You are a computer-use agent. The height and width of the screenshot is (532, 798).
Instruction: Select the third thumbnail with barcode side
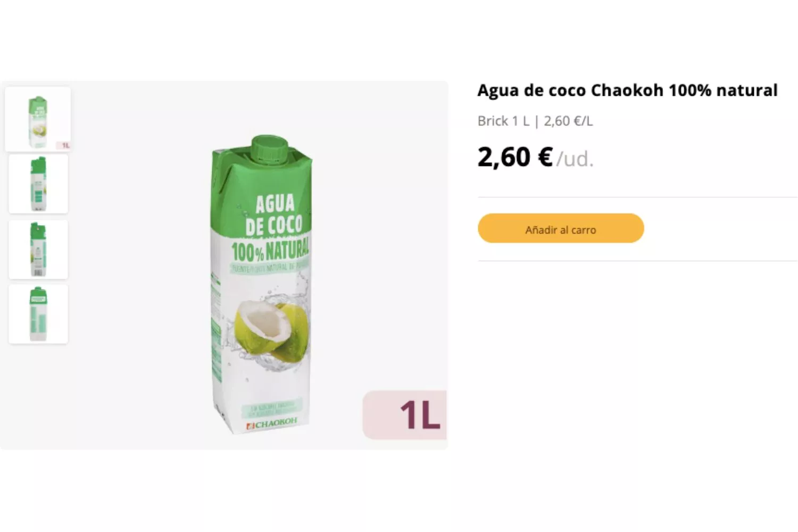(x=38, y=250)
